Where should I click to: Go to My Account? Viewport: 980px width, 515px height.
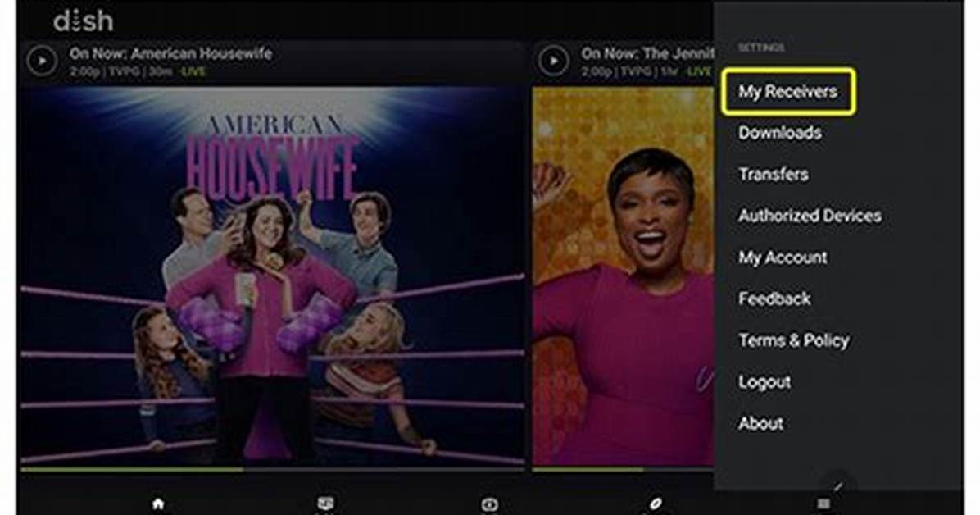pyautogui.click(x=783, y=257)
